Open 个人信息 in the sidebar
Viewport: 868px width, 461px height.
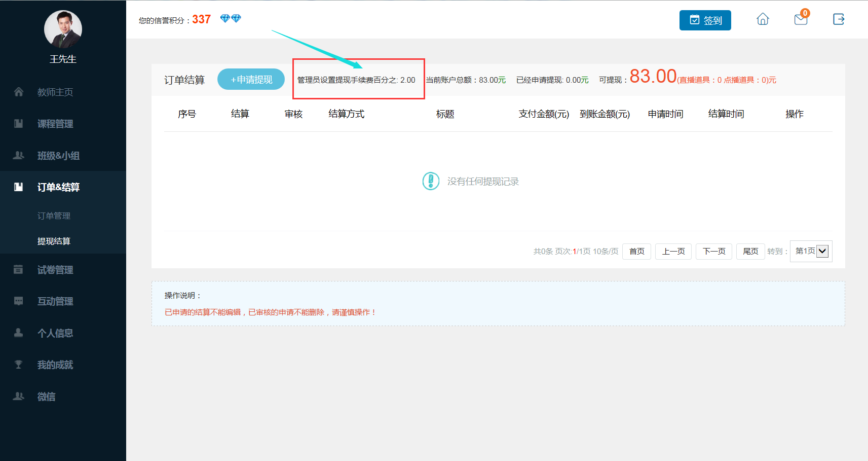[55, 333]
